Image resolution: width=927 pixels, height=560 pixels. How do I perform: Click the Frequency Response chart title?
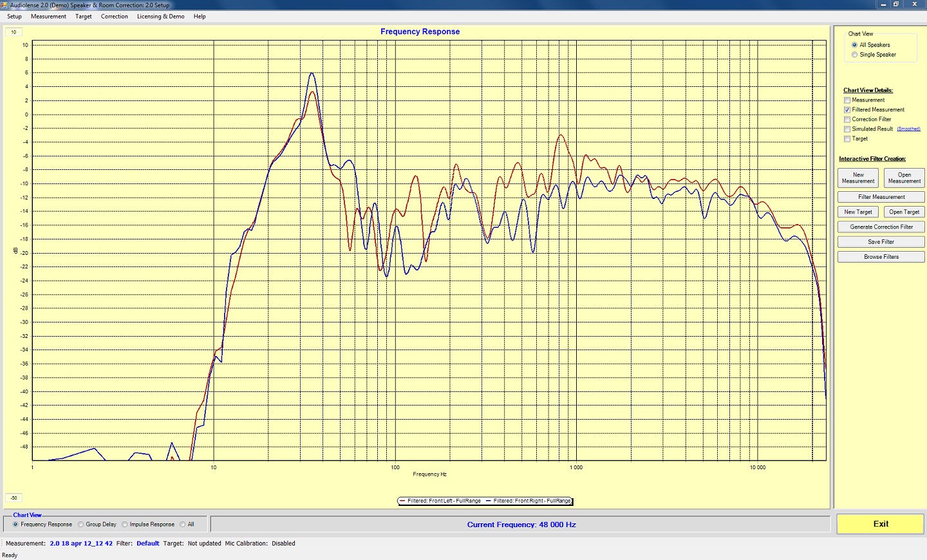420,32
